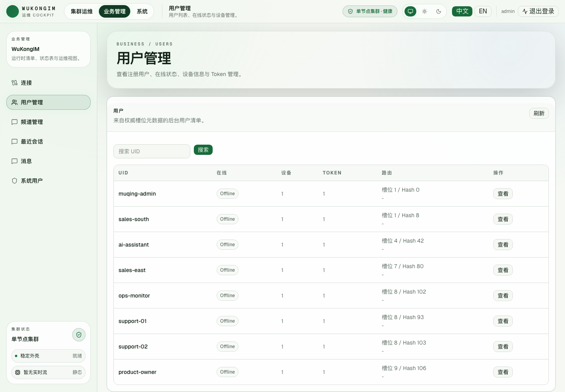View details for sales-south
The height and width of the screenshot is (392, 565).
click(x=503, y=219)
